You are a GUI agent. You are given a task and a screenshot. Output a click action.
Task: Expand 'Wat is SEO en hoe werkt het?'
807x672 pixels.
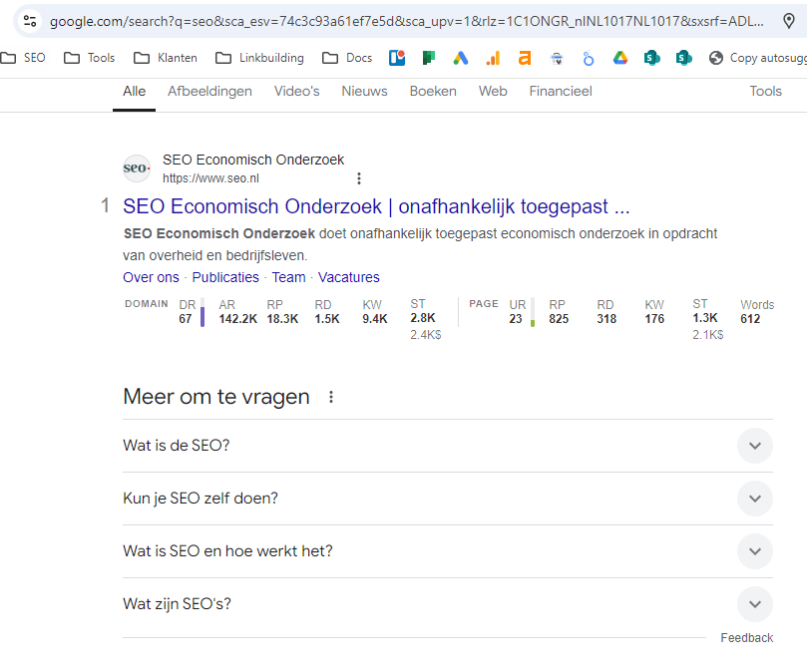point(754,551)
